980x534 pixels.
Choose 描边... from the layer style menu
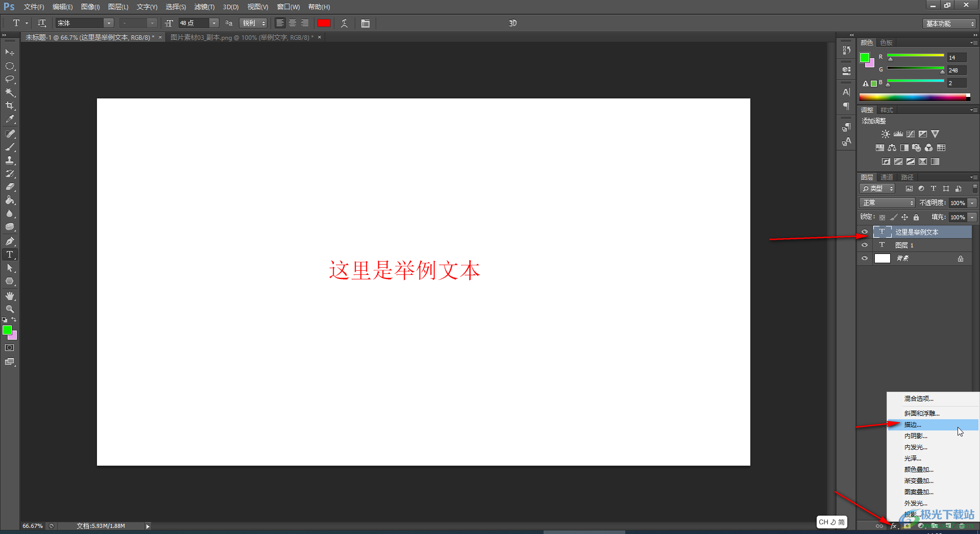(933, 425)
